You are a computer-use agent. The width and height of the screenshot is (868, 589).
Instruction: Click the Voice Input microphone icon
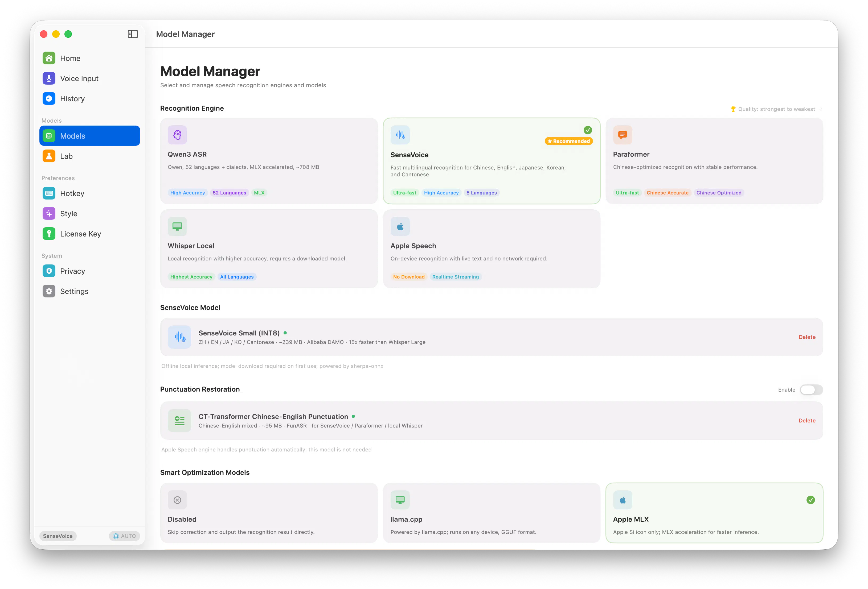[x=49, y=78]
